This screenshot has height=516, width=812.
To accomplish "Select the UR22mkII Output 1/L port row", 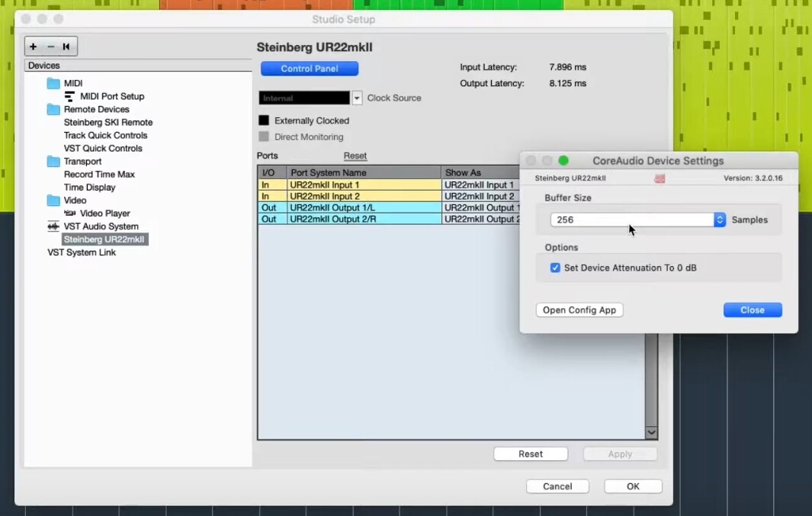I will 388,207.
